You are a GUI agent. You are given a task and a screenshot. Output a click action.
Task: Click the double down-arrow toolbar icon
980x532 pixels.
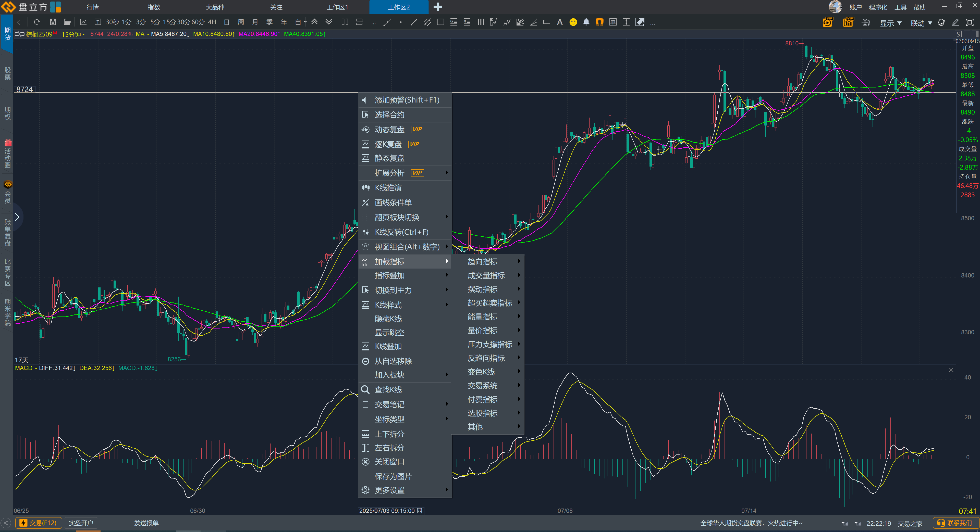point(329,22)
